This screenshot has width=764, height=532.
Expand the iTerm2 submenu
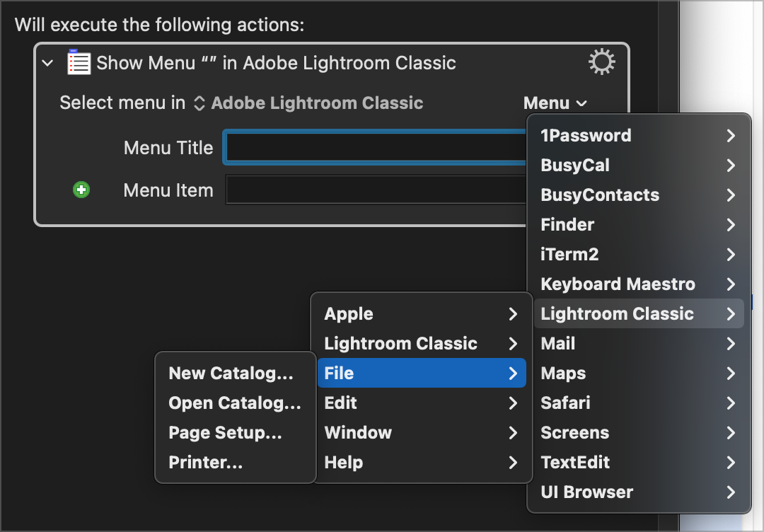pos(639,254)
